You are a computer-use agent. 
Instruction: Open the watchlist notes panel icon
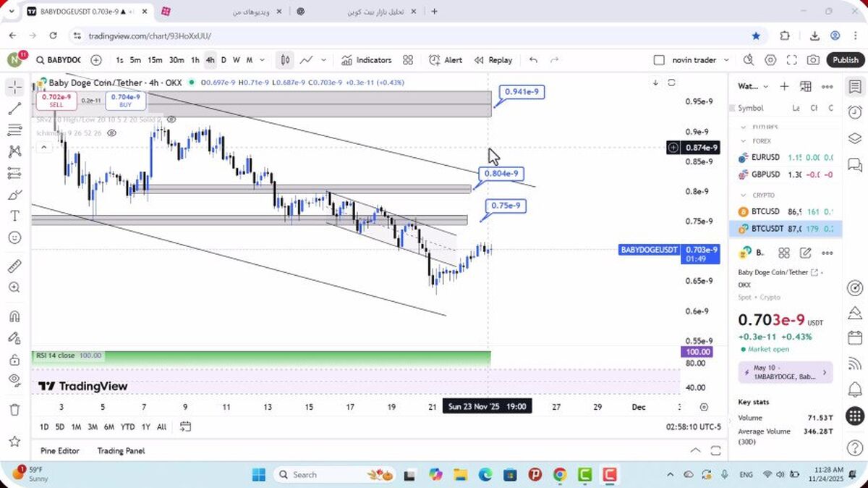point(855,86)
